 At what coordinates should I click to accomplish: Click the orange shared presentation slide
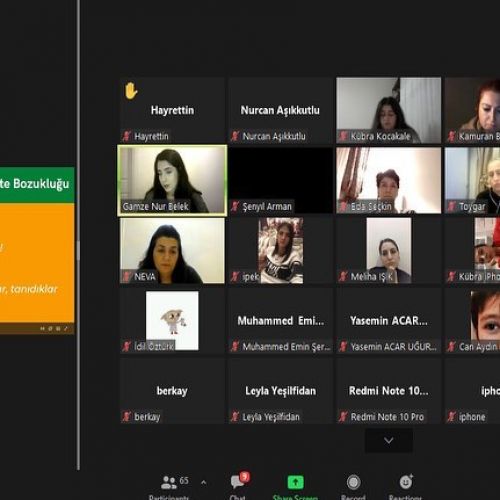click(x=37, y=251)
